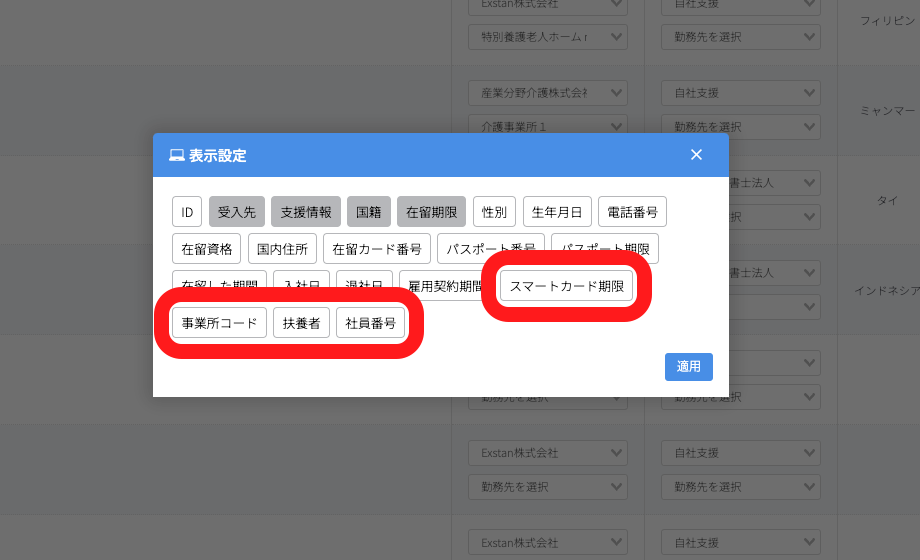Toggle the ID column chip
The image size is (920, 560).
[187, 212]
